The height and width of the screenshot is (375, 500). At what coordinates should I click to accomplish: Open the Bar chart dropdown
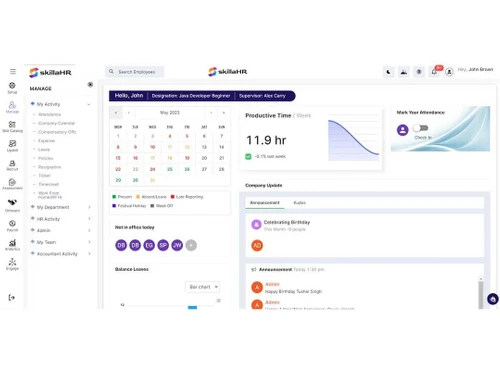click(x=202, y=287)
